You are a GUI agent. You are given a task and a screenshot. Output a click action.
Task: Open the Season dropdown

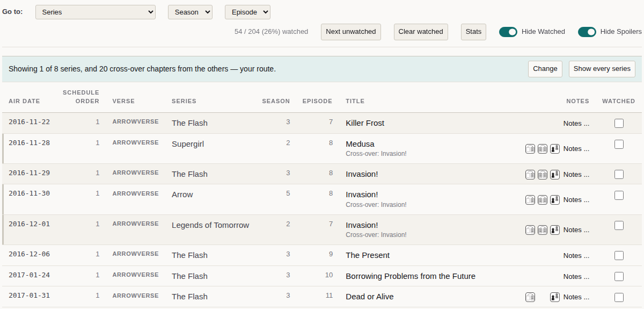click(190, 12)
